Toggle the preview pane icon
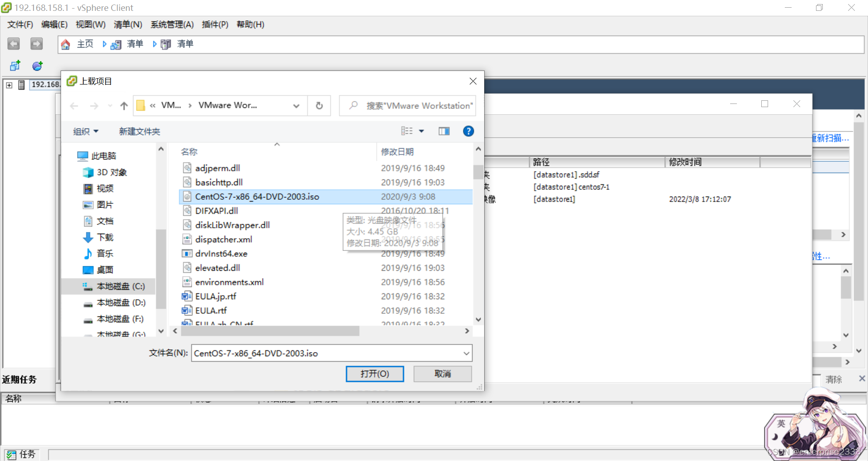868x461 pixels. [444, 131]
